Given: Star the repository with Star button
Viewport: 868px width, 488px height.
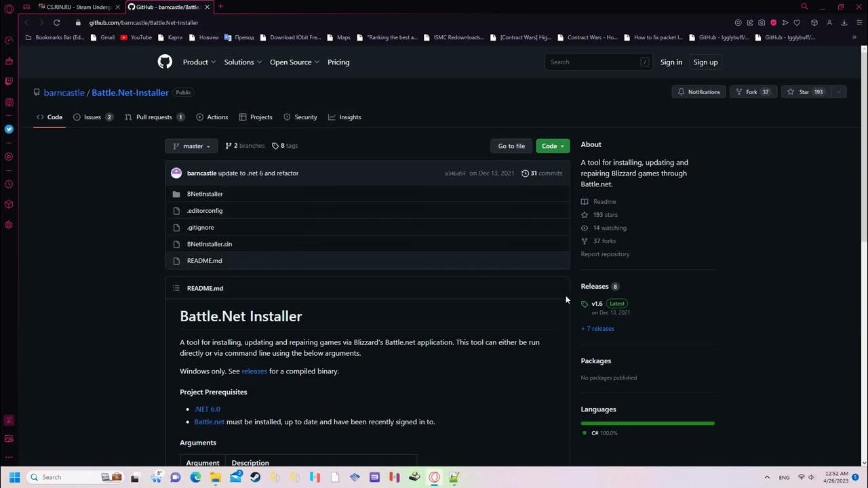Looking at the screenshot, I should [806, 92].
